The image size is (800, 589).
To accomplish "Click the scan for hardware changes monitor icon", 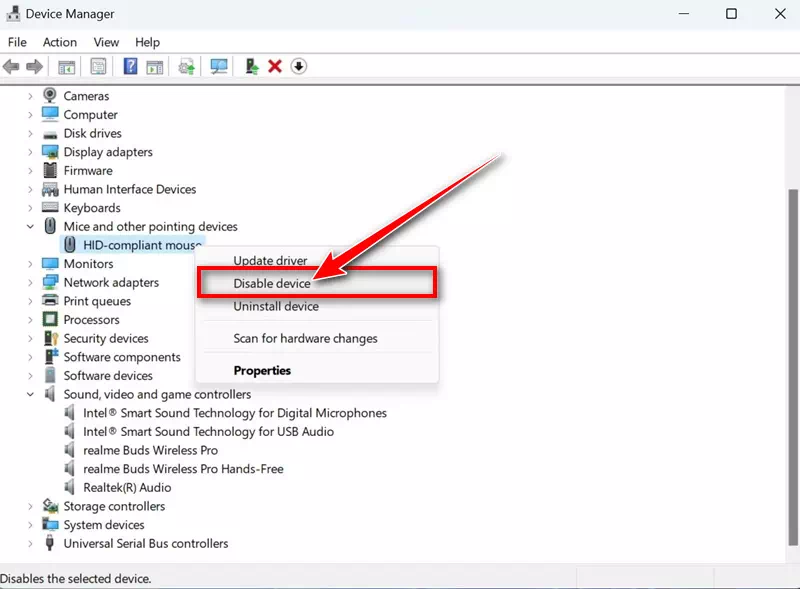I will (219, 67).
